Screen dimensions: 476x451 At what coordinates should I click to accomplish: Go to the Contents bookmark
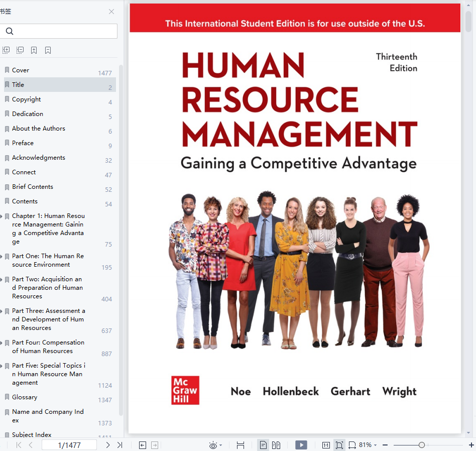point(59,201)
